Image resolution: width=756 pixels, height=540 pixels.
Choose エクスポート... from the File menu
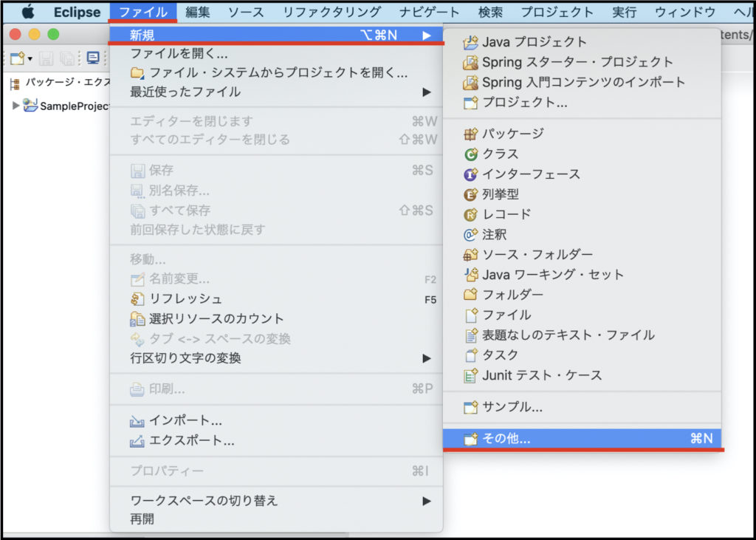(x=276, y=440)
